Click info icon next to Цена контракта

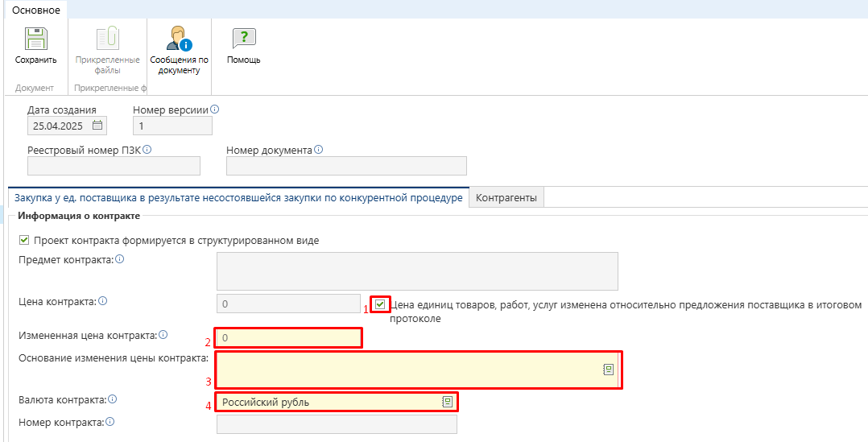102,301
